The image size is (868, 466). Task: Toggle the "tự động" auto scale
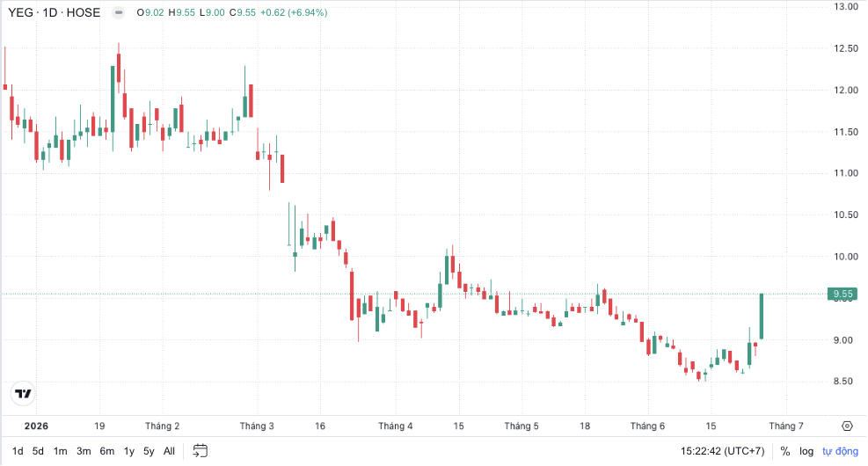841,451
